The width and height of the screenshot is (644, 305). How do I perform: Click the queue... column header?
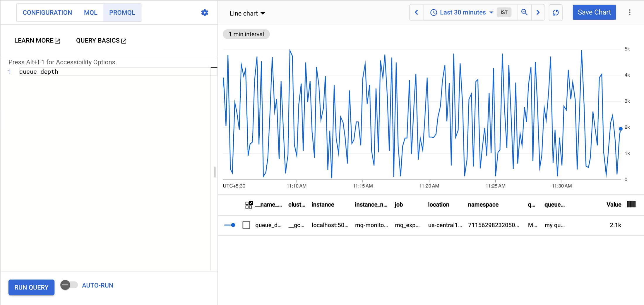click(554, 205)
